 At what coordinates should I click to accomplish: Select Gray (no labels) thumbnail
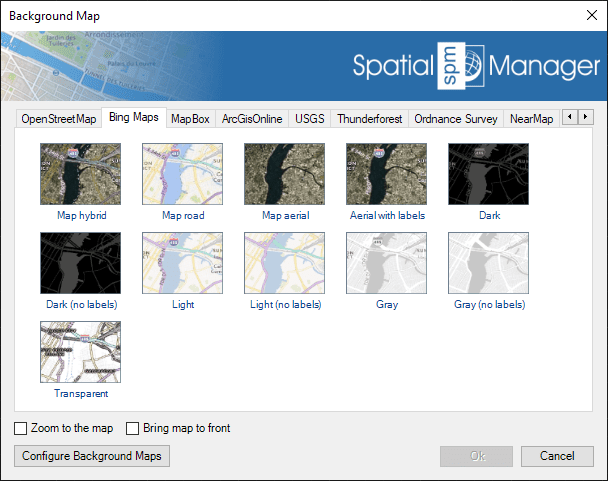click(x=488, y=263)
